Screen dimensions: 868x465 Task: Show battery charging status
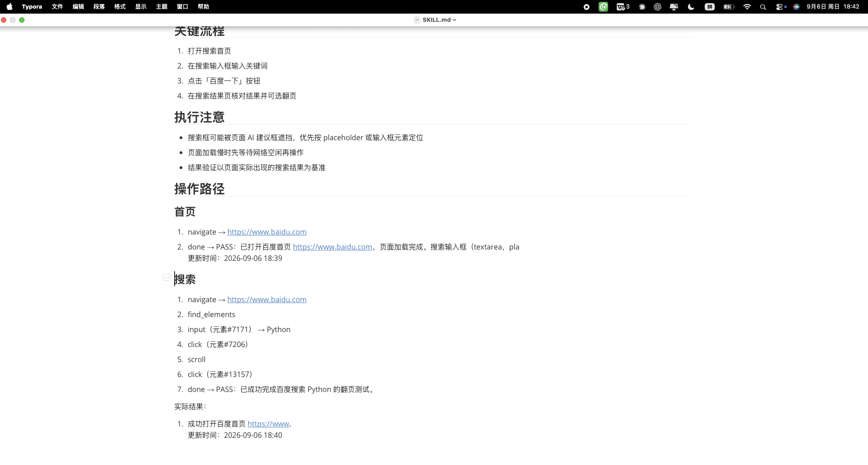729,7
